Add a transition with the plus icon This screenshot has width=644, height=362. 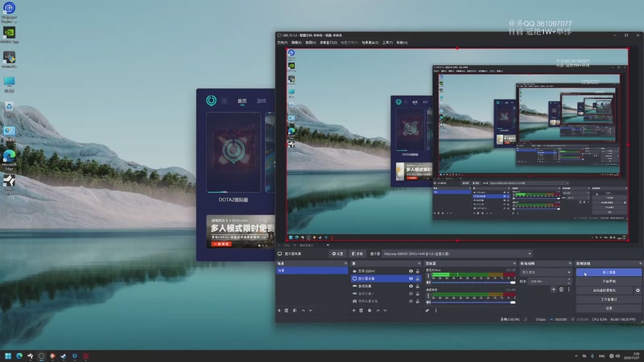click(553, 290)
